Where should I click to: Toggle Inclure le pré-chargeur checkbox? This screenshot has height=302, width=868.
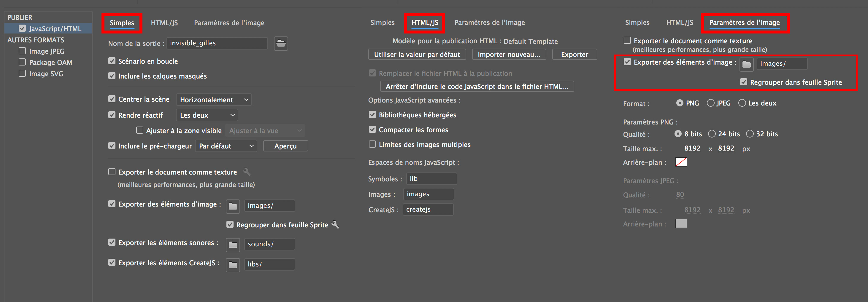pos(112,146)
